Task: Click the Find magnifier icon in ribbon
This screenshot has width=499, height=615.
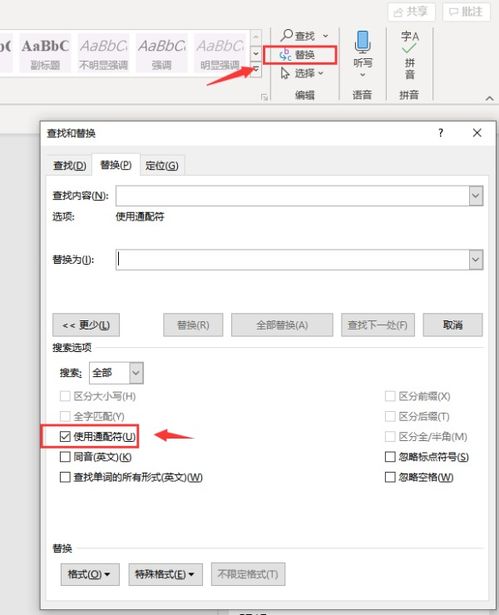Action: 287,35
